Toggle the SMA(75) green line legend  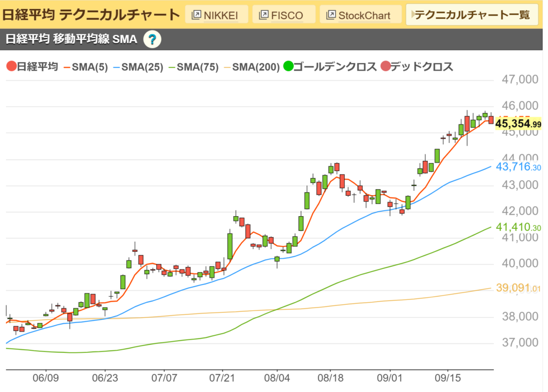tap(196, 67)
